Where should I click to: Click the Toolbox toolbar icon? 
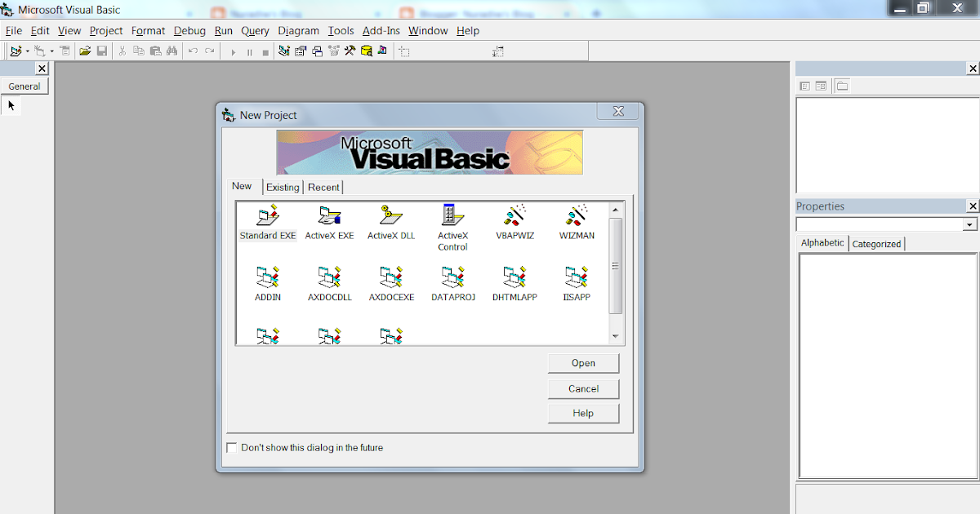[x=350, y=50]
